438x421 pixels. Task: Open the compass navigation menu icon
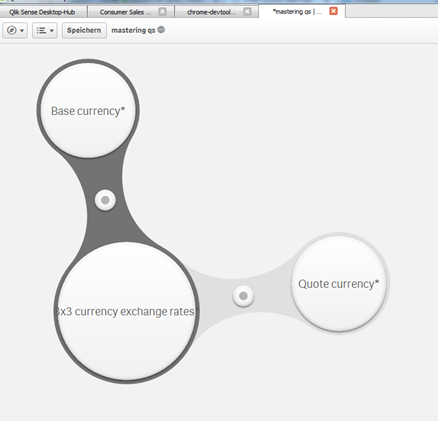[12, 30]
